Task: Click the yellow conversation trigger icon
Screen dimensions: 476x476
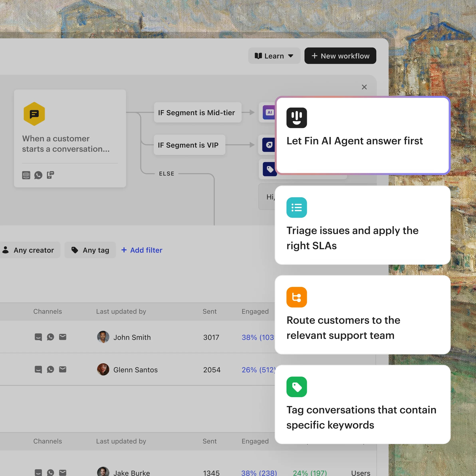Action: pos(34,114)
